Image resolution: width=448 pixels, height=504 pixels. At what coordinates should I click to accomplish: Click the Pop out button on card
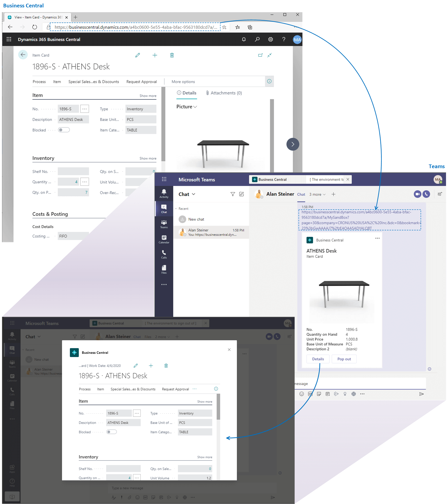click(344, 359)
